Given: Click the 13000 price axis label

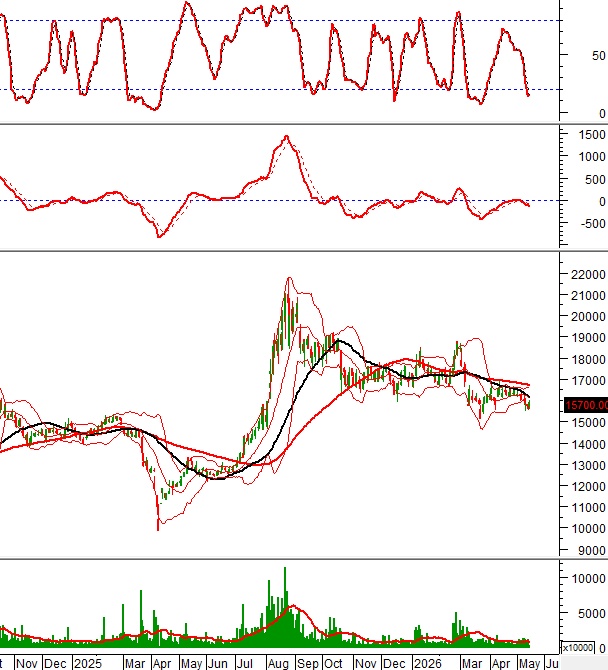Looking at the screenshot, I should click(588, 465).
